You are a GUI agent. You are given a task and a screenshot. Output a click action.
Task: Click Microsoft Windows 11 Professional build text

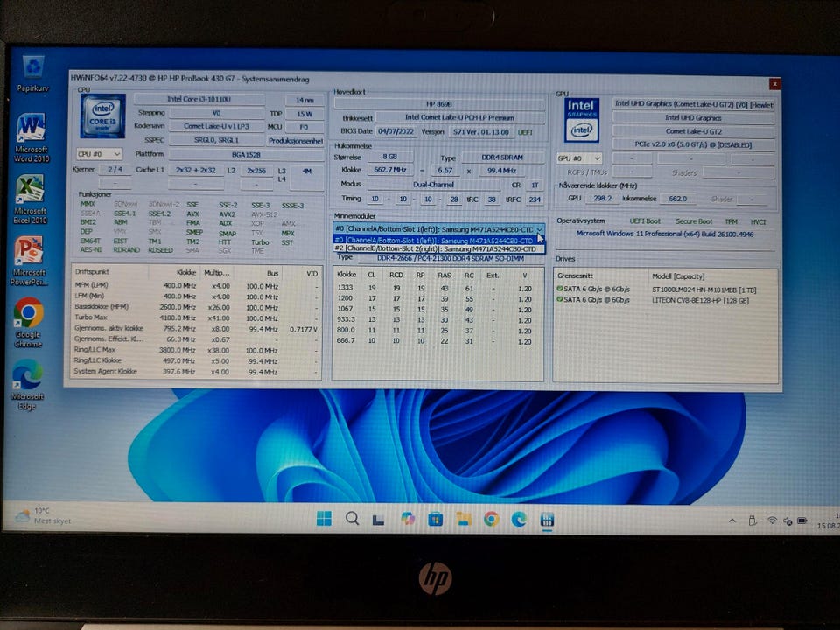(x=664, y=234)
